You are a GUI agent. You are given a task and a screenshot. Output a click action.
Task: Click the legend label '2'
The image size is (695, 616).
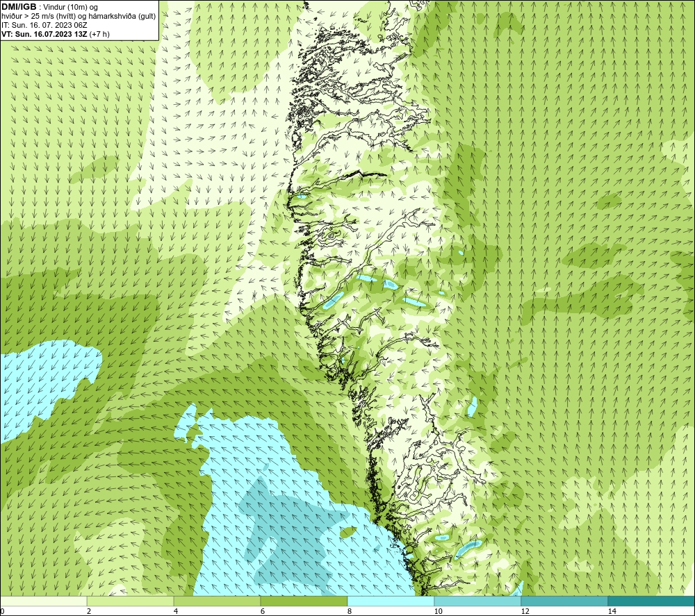[x=89, y=611]
